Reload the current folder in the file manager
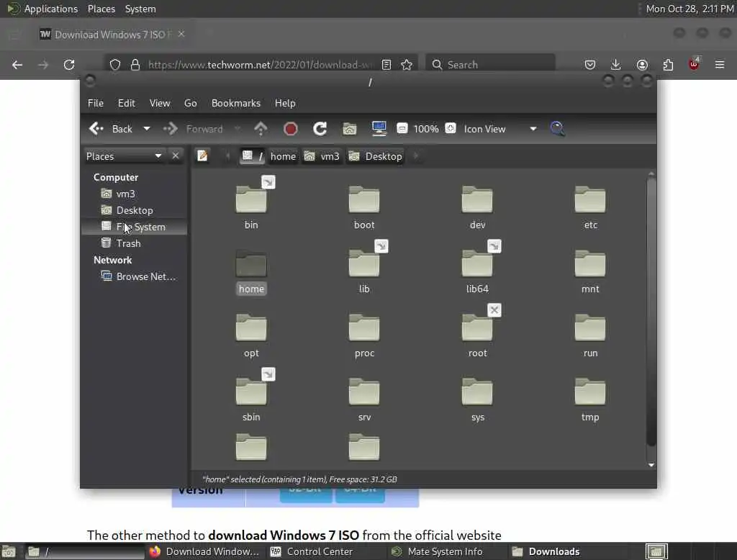737x560 pixels. tap(320, 129)
